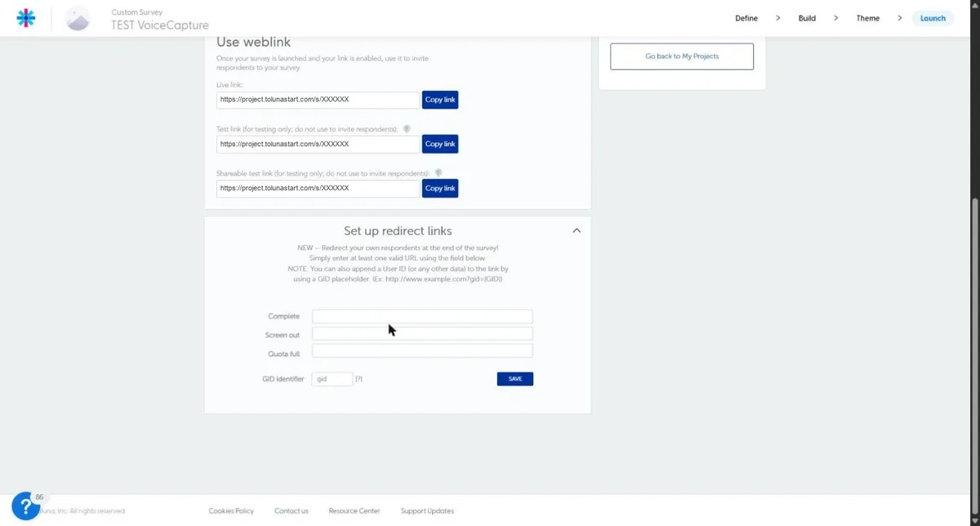Viewport: 980px width, 526px height.
Task: Click the Use weblink heading
Action: coord(253,42)
